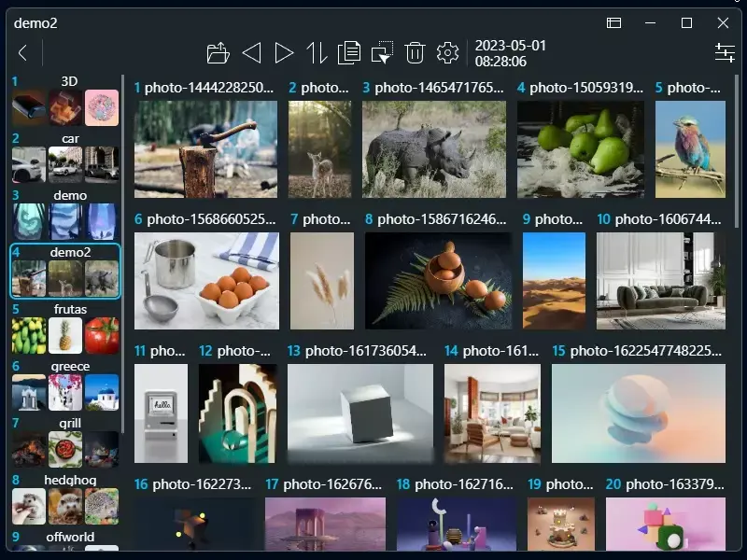Select the frutas folder
The width and height of the screenshot is (747, 560).
pyautogui.click(x=65, y=329)
